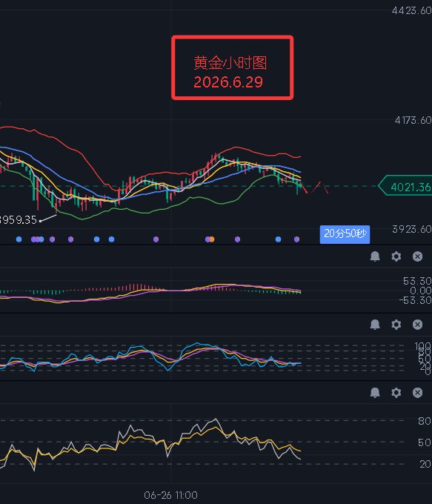Click the 4173.60 price axis label

413,121
